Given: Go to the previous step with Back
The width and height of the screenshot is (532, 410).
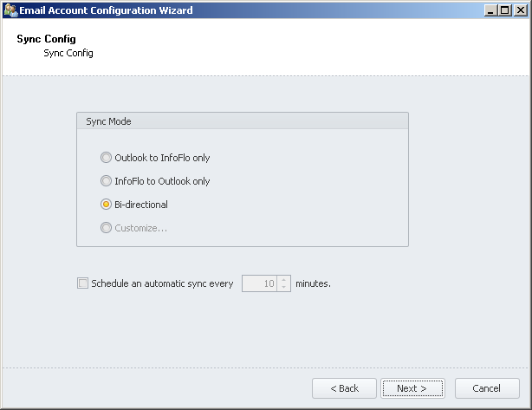Looking at the screenshot, I should (x=344, y=388).
